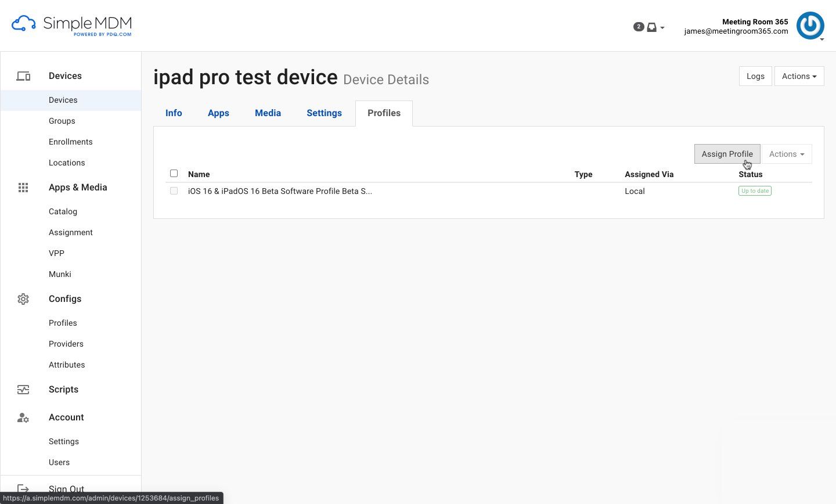Click the Devices heading in sidebar

65,76
